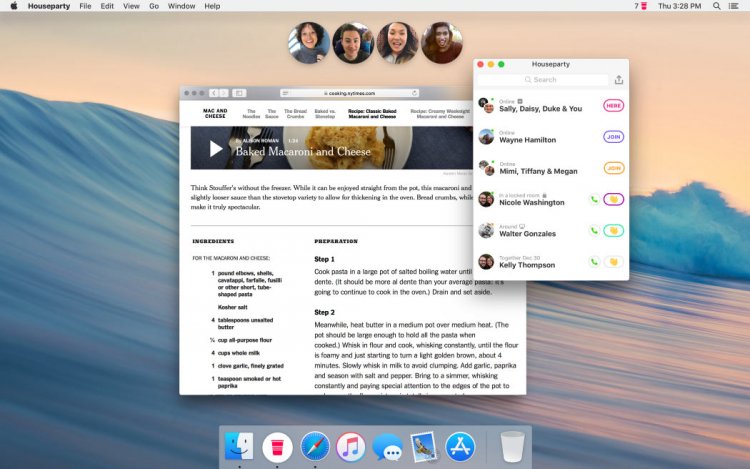Toggle the Safari sidebar button

pos(239,93)
